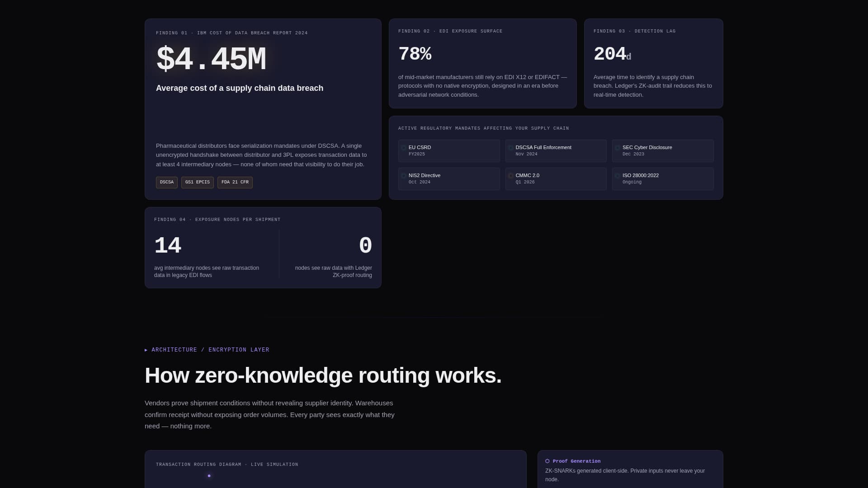Viewport: 868px width, 488px height.
Task: Click 'Transaction Routing Diagram · Live Simulation' label
Action: (x=227, y=465)
